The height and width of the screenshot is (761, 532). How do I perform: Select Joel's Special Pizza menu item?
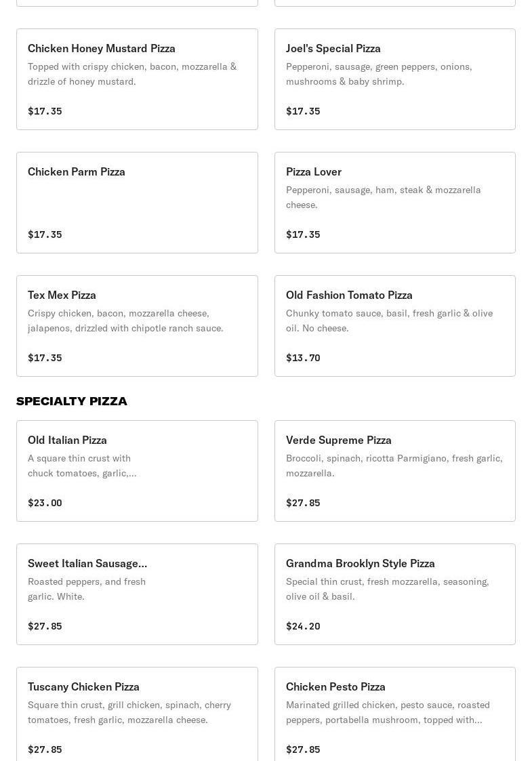coord(394,79)
